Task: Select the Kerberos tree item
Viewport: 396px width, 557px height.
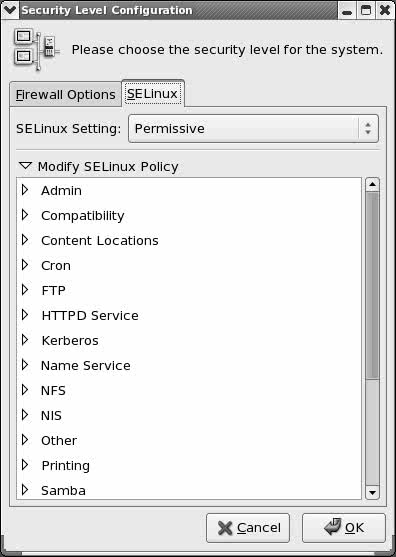Action: (70, 340)
